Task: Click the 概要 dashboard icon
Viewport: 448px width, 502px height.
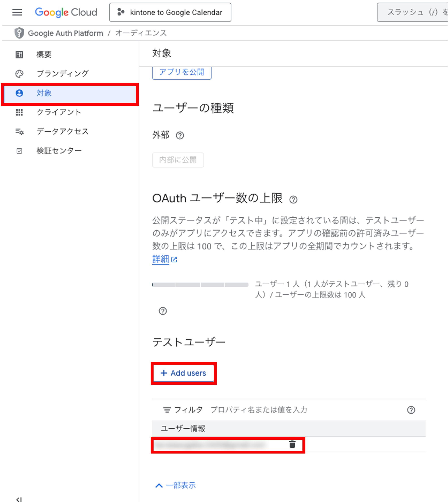Action: coord(19,54)
